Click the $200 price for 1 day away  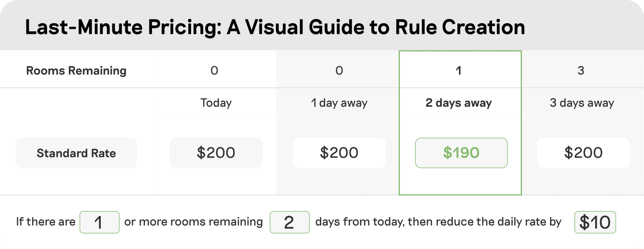339,153
